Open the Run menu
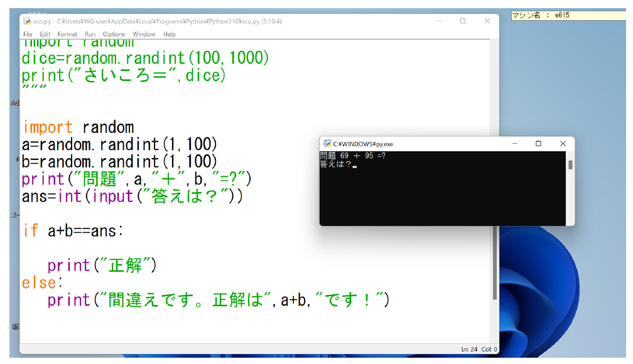Image resolution: width=633 pixels, height=364 pixels. click(x=90, y=34)
